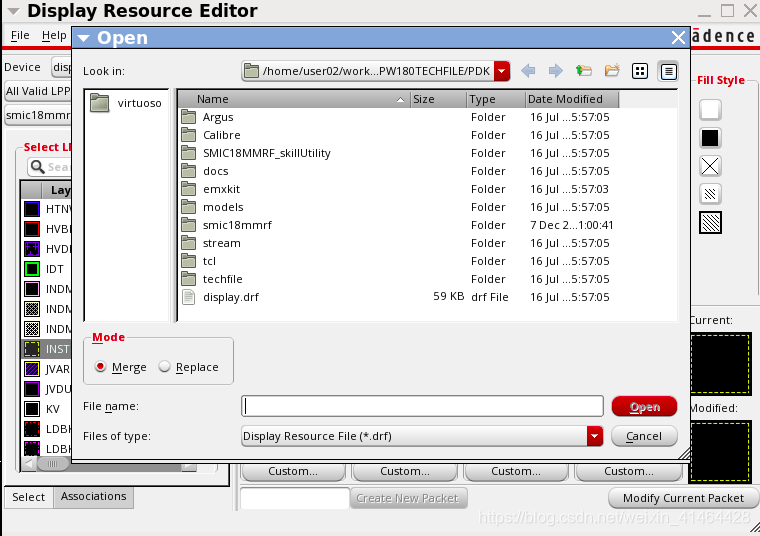Select the Replace mode radio button
This screenshot has width=760, height=536.
[x=164, y=366]
